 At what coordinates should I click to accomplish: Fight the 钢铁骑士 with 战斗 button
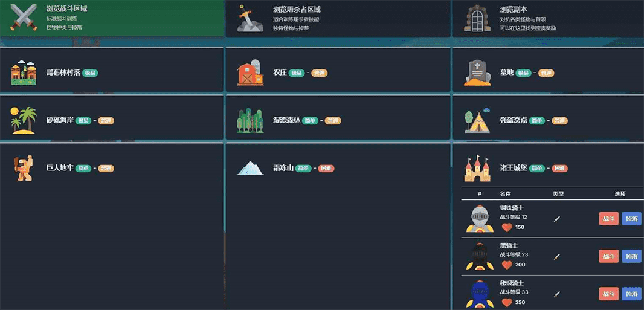pyautogui.click(x=609, y=219)
